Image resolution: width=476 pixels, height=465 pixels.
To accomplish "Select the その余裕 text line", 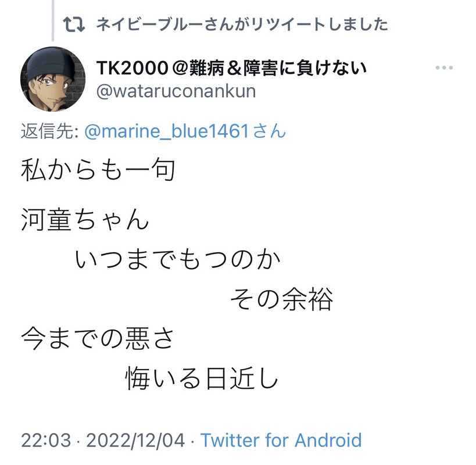I will pos(282,299).
